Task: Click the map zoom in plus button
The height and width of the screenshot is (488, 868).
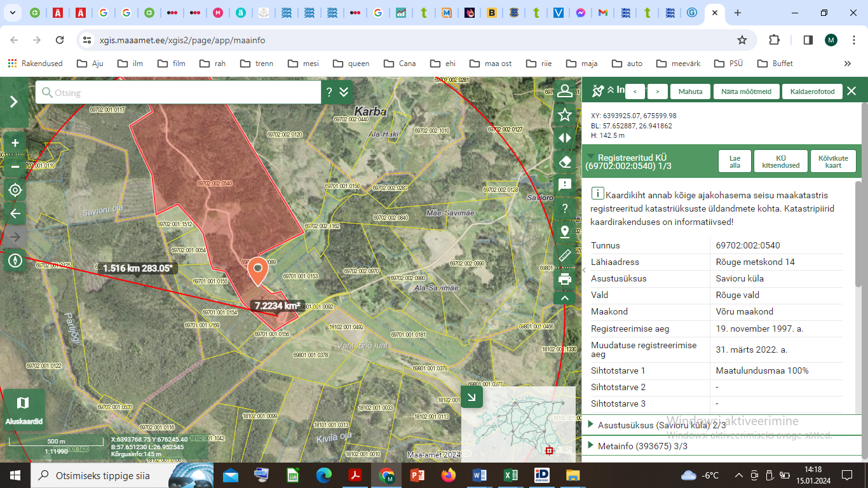Action: (x=15, y=143)
